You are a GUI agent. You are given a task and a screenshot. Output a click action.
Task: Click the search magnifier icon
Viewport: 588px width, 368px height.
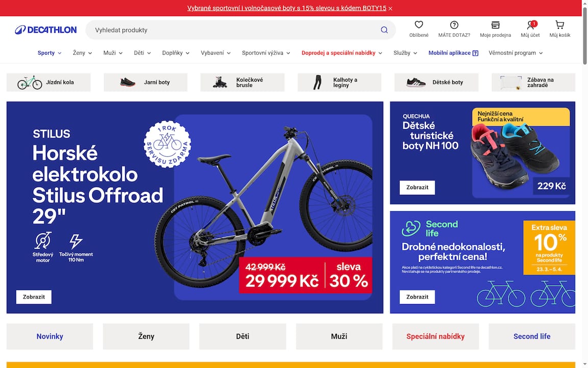(384, 30)
